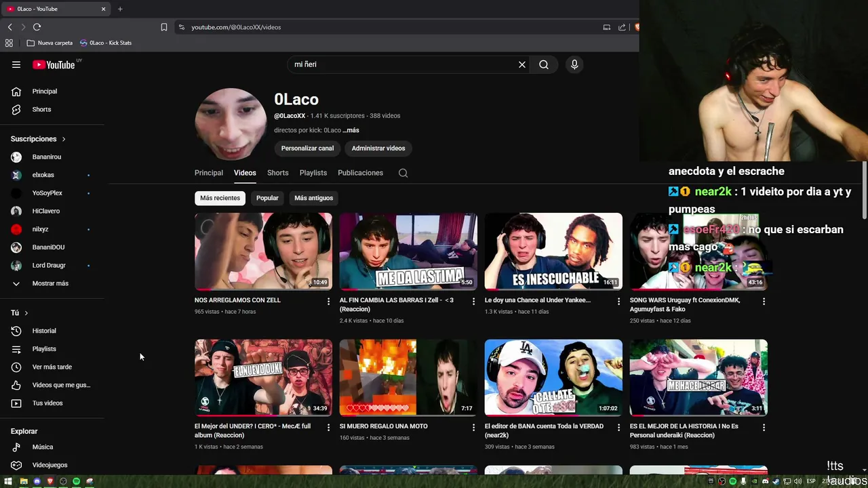868x488 pixels.
Task: Open the browser share icon
Action: 622,27
